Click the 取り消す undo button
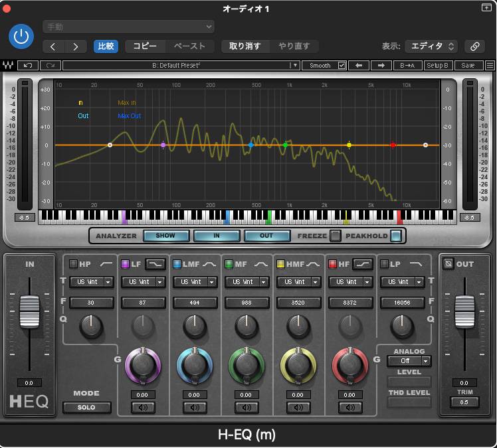The image size is (497, 448). coord(245,46)
